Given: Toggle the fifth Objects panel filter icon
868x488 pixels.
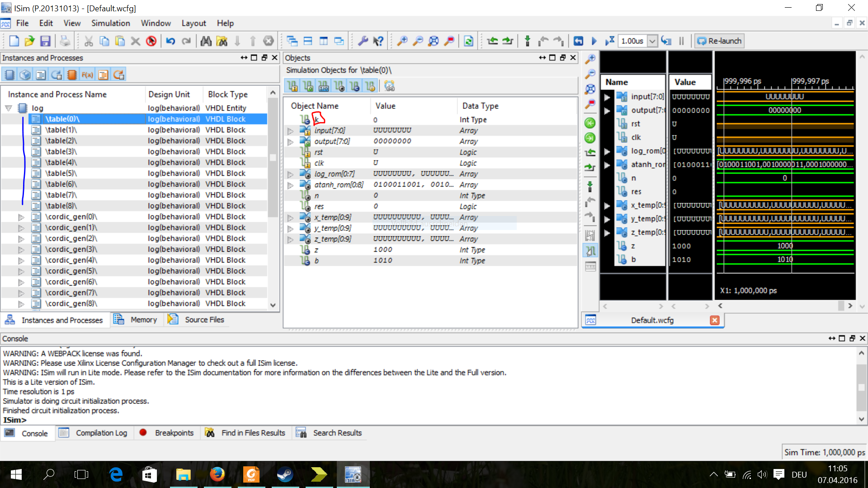Looking at the screenshot, I should point(354,86).
